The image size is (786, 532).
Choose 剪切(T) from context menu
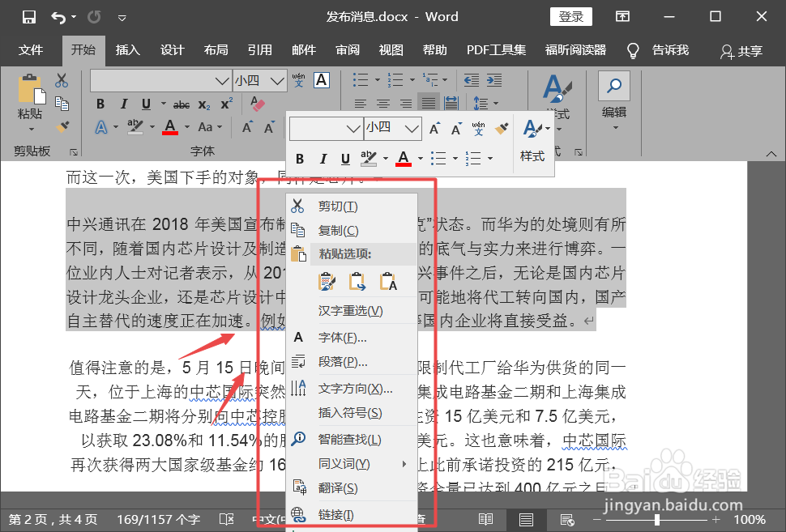[x=352, y=206]
